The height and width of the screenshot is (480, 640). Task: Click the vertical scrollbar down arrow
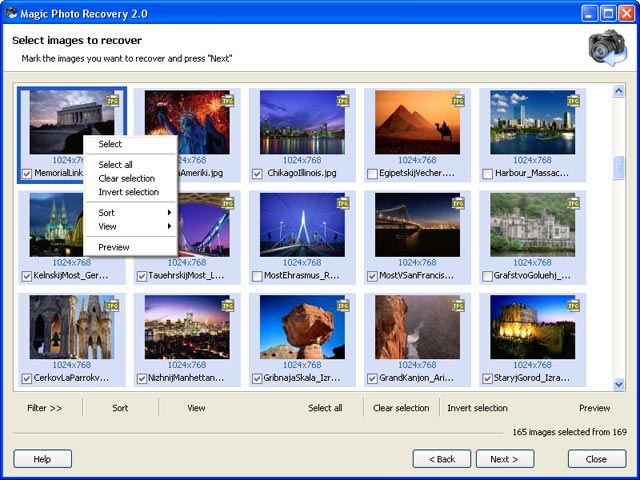pos(619,384)
